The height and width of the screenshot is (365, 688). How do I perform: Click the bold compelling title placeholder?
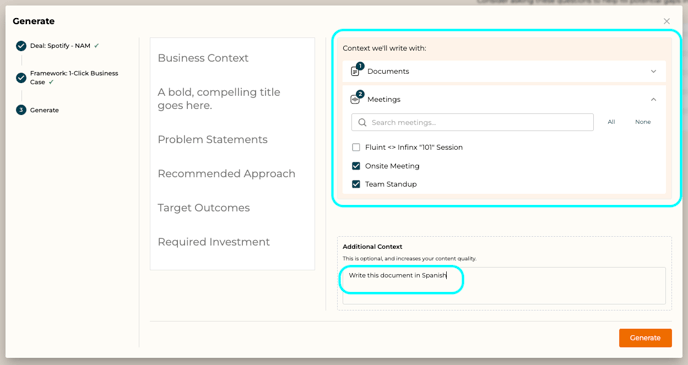(x=219, y=99)
